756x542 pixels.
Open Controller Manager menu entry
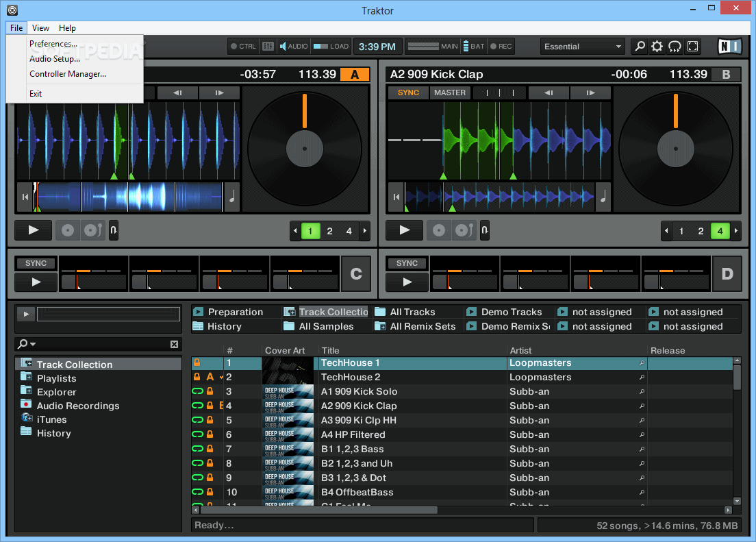point(68,74)
